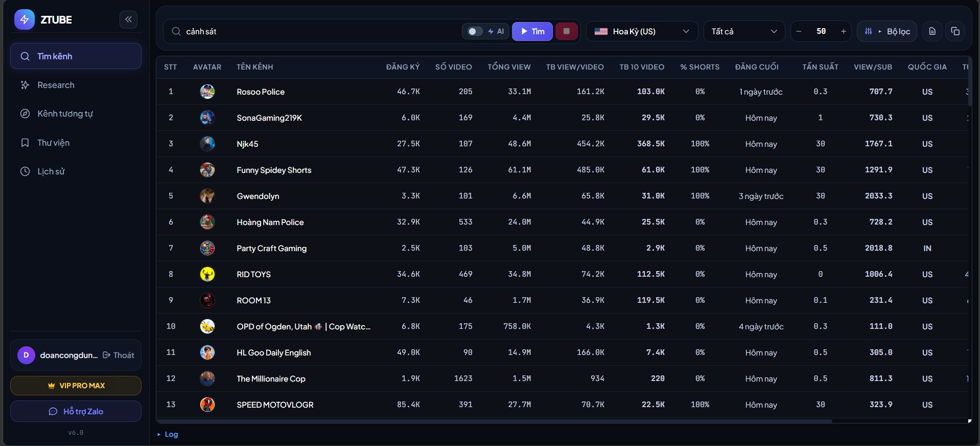Select Tìm kênh in the sidebar
This screenshot has width=980, height=446.
click(x=76, y=56)
